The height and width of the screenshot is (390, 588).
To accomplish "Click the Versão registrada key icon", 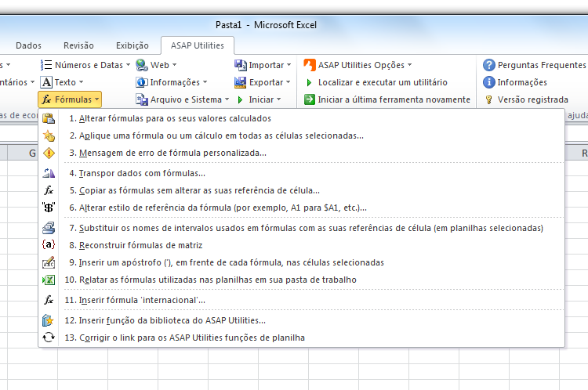I will tap(488, 99).
